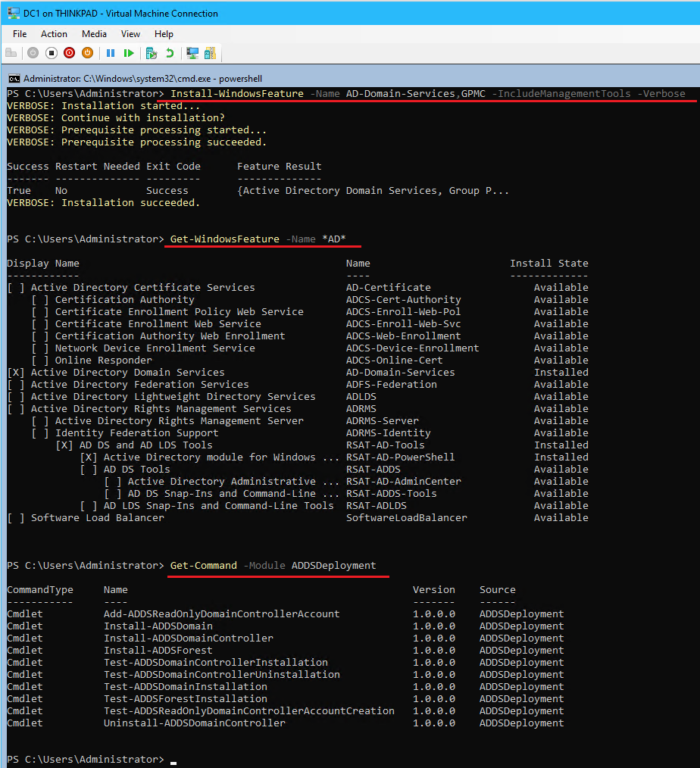This screenshot has width=700, height=768.
Task: Click the Get-WindowsFeature command text
Action: 225,239
